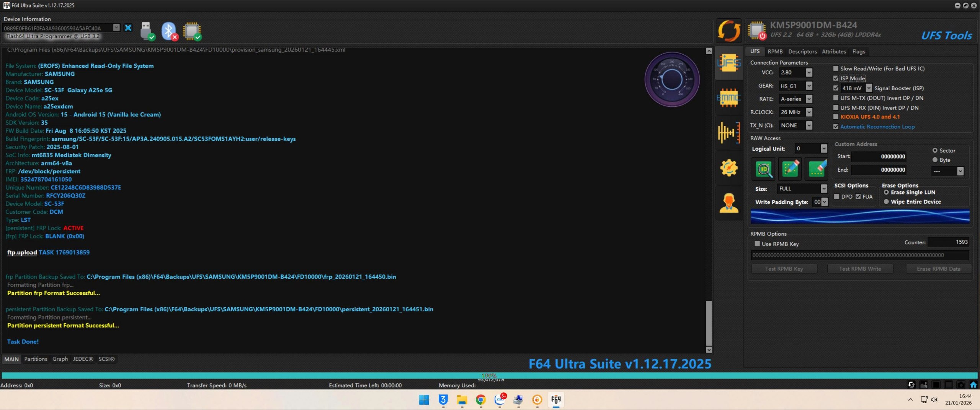The height and width of the screenshot is (410, 980).
Task: Click Erase RPMB Data button
Action: point(938,269)
